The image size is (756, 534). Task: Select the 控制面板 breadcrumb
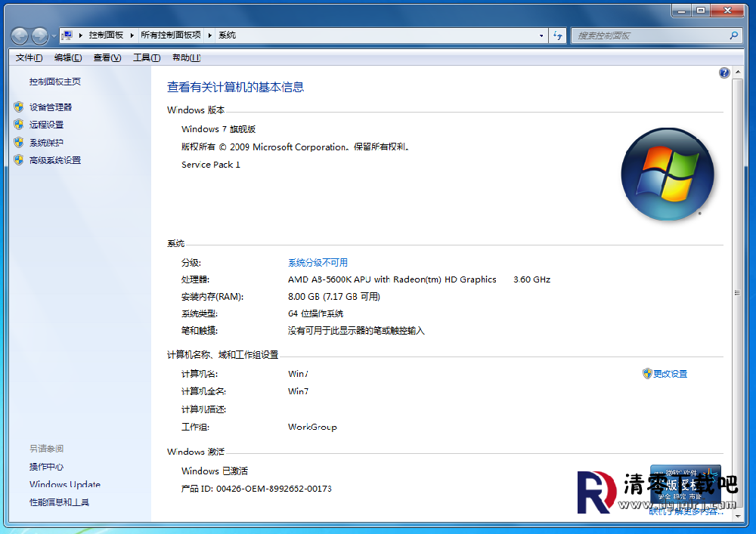(106, 35)
